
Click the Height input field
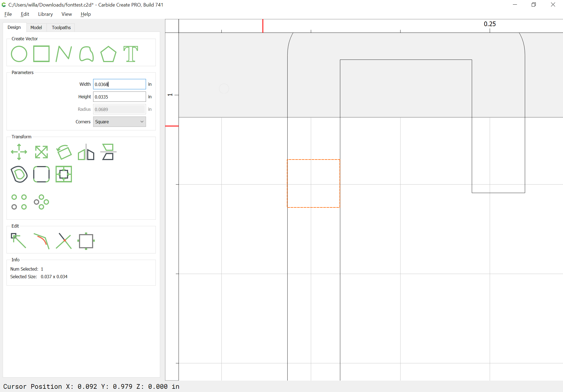(x=120, y=97)
